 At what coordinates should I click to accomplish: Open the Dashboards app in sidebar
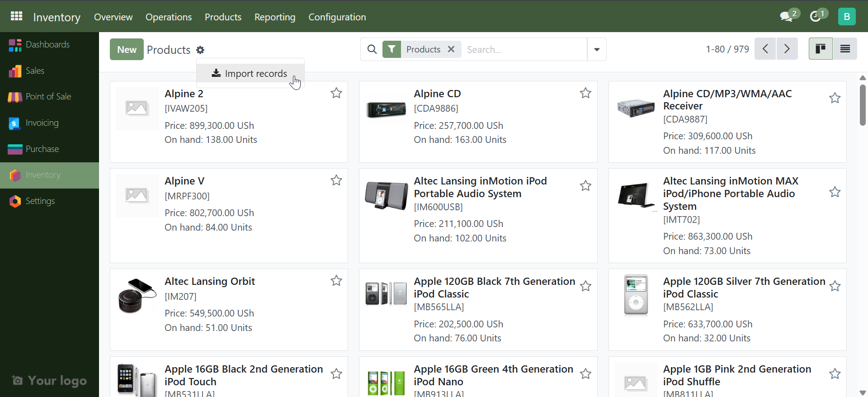pos(49,45)
